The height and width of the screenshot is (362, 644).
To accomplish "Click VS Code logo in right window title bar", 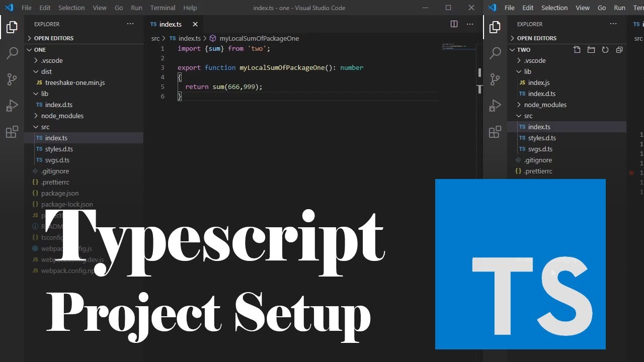I will point(492,8).
